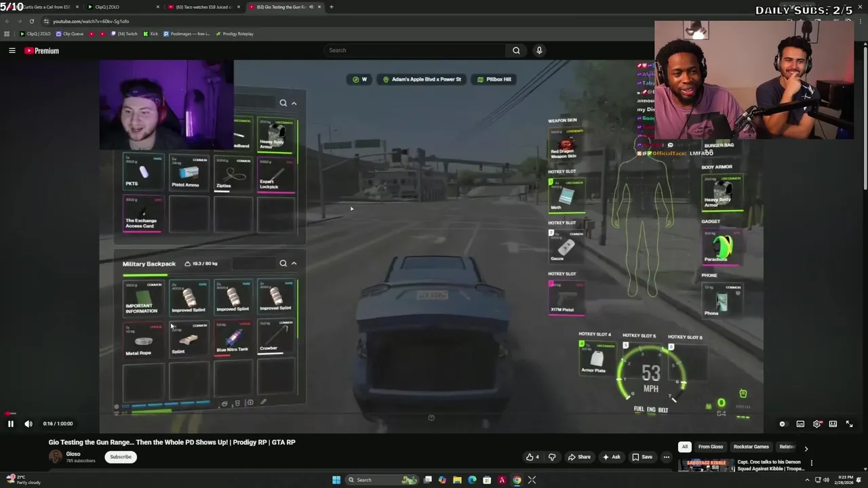Screen dimensions: 868x488
Task: Save video to playlist
Action: click(x=643, y=457)
